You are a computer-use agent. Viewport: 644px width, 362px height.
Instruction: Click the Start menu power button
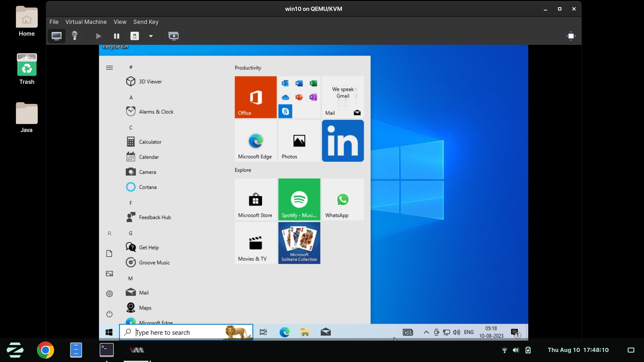pos(109,314)
